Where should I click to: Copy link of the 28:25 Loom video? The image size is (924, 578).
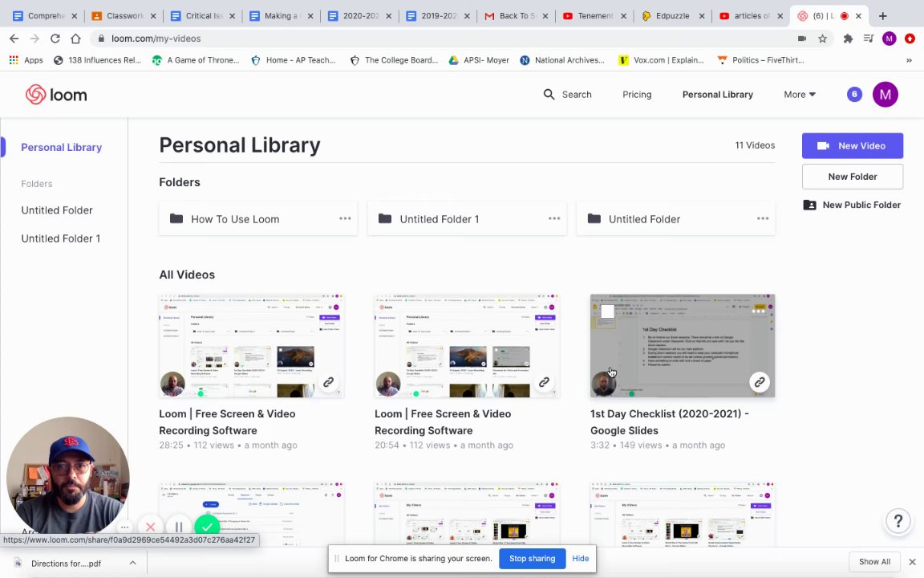point(328,382)
